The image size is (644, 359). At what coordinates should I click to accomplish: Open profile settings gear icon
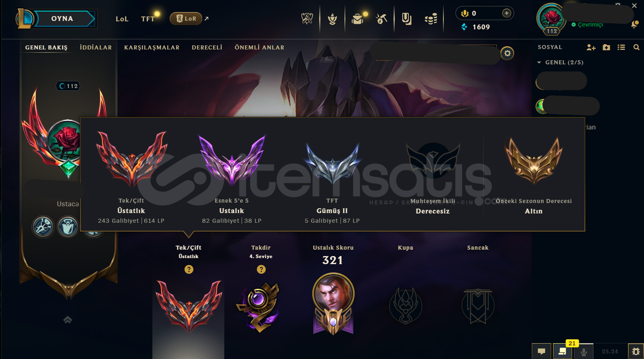click(507, 53)
